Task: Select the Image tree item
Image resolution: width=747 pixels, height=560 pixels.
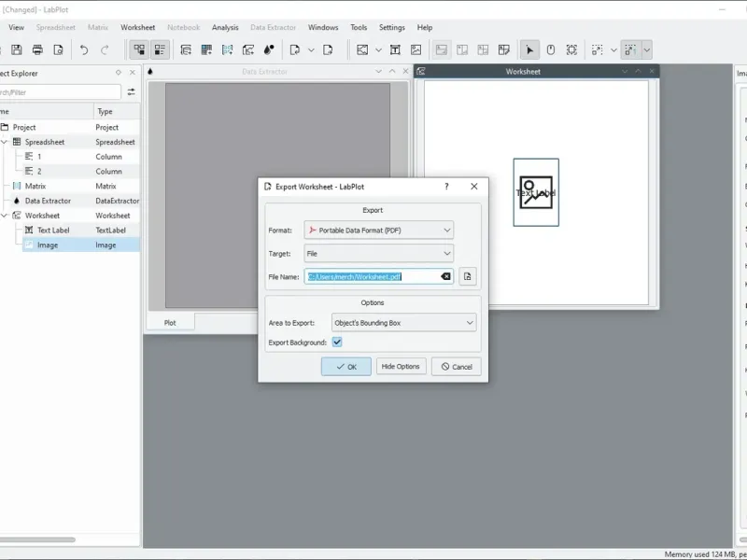Action: 48,245
